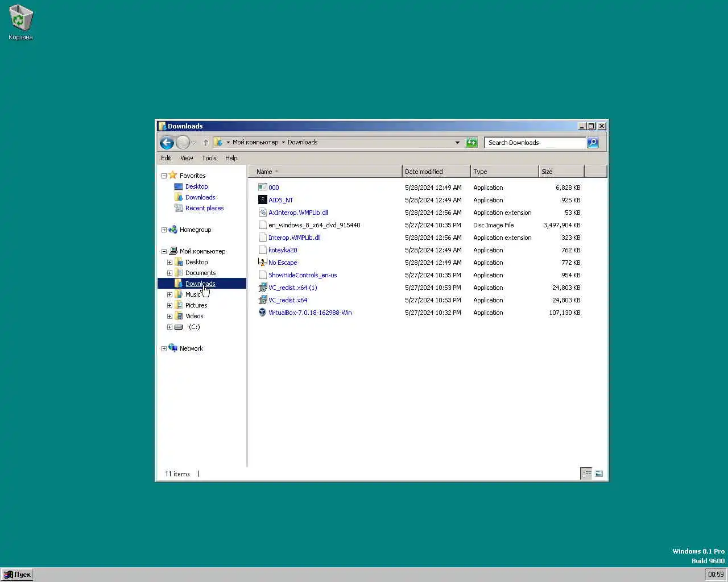Switch to large icons view layout
This screenshot has width=728, height=582.
599,473
